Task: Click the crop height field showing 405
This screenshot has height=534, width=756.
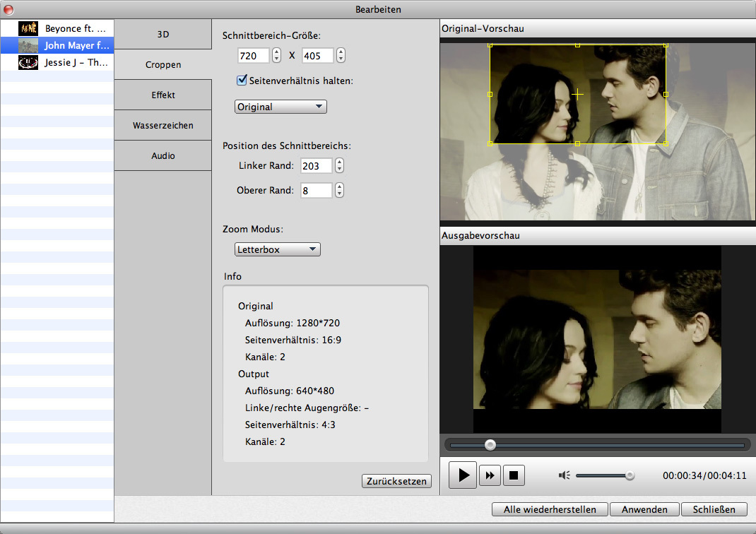Action: click(x=318, y=55)
